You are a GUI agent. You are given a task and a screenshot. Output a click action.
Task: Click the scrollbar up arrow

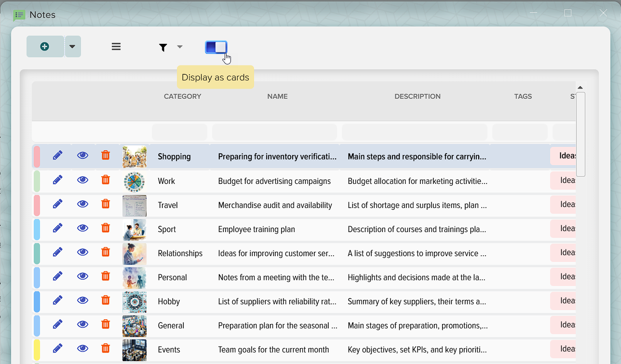point(580,88)
